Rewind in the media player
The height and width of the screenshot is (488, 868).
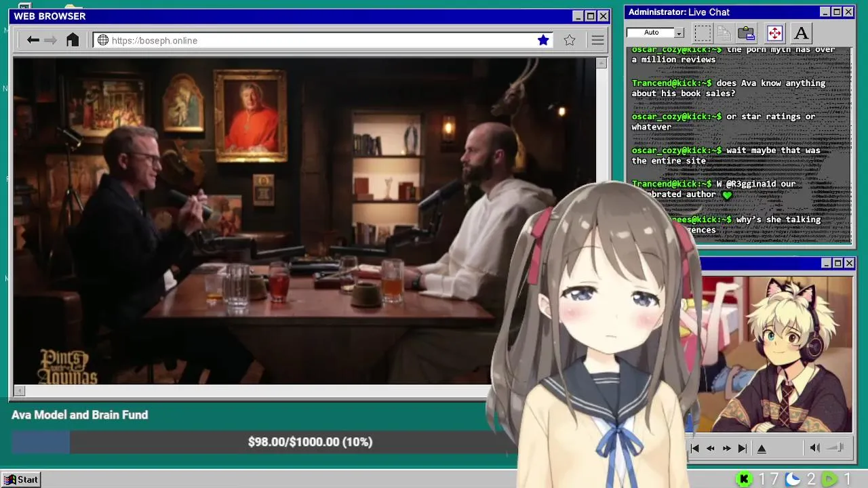[711, 448]
